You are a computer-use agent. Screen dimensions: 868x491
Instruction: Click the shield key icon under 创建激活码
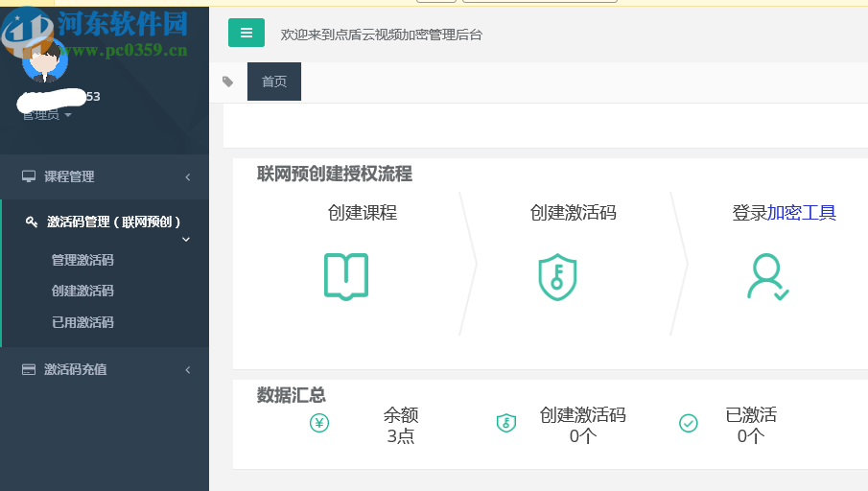[x=557, y=277]
